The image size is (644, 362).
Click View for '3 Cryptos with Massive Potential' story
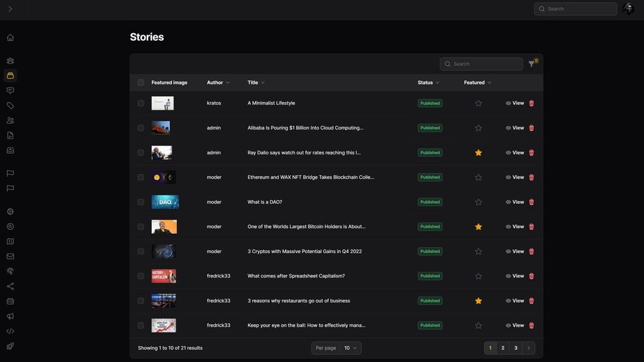[515, 252]
